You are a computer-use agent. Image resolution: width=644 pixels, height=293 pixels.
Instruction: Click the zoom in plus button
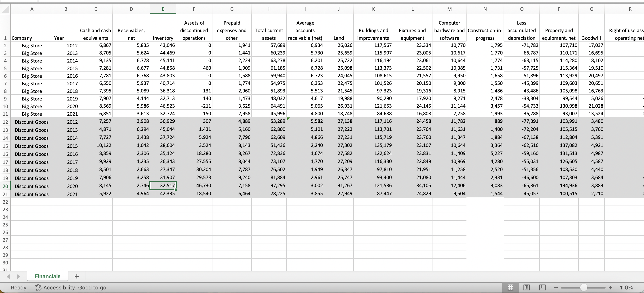click(610, 287)
